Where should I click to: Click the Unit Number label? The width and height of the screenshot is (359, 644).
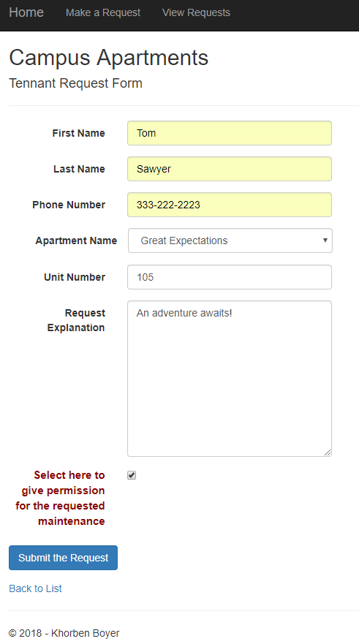[x=75, y=277]
